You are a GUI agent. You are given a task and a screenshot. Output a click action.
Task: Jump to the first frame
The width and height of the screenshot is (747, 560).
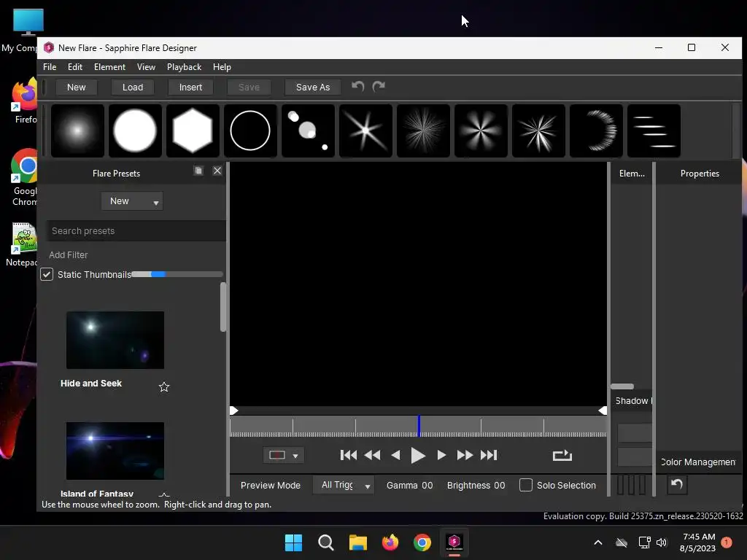click(349, 455)
